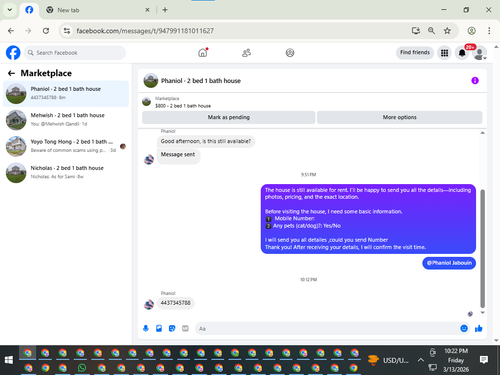Screen dimensions: 500x375
Task: Click the 4437345788 phone number message
Action: [x=176, y=303]
